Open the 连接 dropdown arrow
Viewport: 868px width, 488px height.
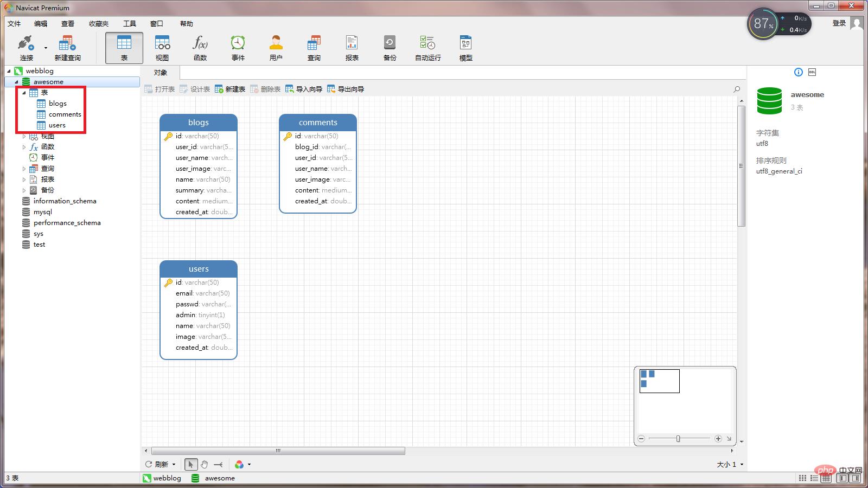pos(46,48)
